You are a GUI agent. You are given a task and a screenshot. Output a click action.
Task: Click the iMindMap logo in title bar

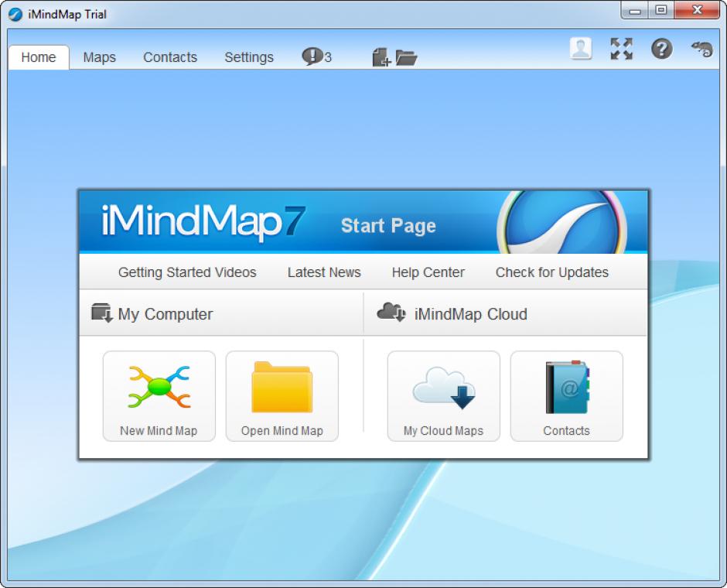15,15
